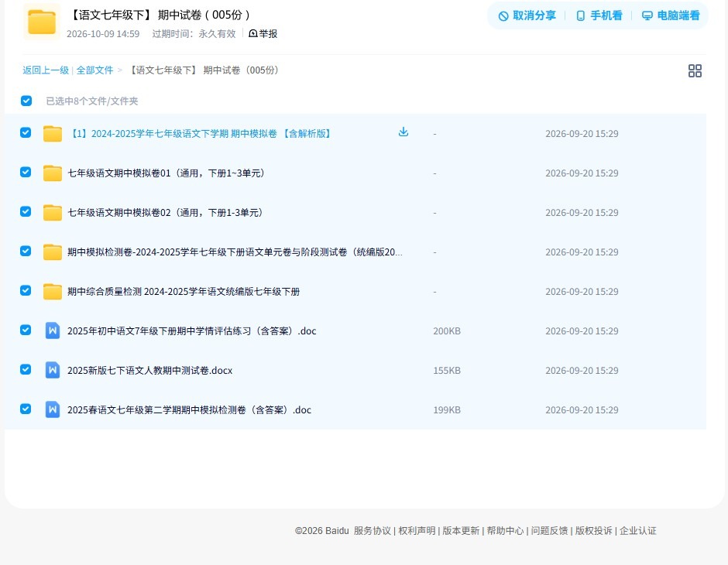Click 已选中8个文件/文件夹 status text
Screen dimensions: 728x565
(92, 101)
